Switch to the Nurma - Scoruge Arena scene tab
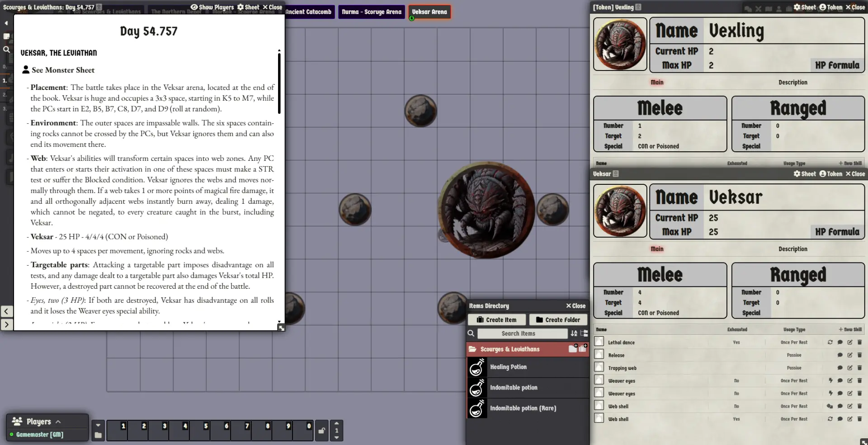The image size is (868, 445). (371, 12)
